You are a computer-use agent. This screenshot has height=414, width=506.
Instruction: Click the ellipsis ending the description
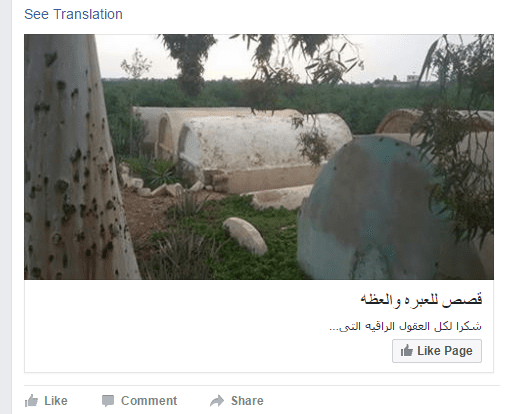[x=334, y=328]
